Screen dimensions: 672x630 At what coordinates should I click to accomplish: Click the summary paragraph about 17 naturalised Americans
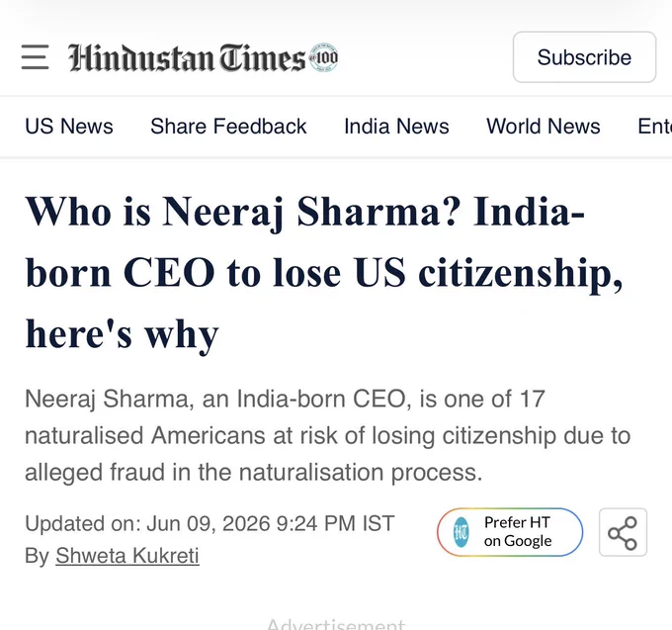tap(327, 436)
